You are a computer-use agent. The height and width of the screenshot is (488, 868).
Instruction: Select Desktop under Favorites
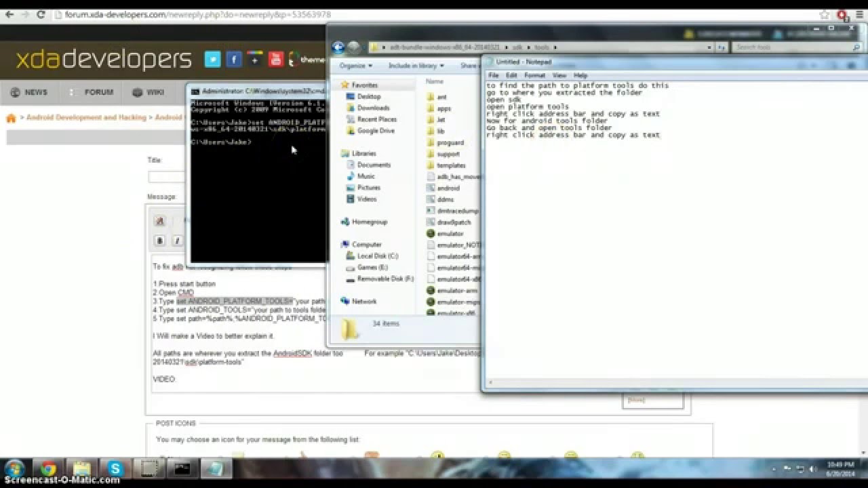tap(363, 97)
